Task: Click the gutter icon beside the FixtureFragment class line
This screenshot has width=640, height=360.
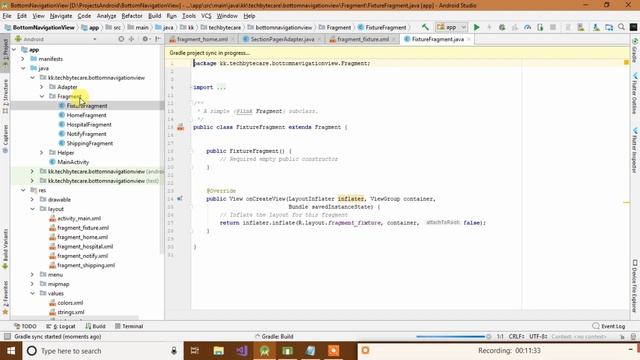Action: point(180,127)
